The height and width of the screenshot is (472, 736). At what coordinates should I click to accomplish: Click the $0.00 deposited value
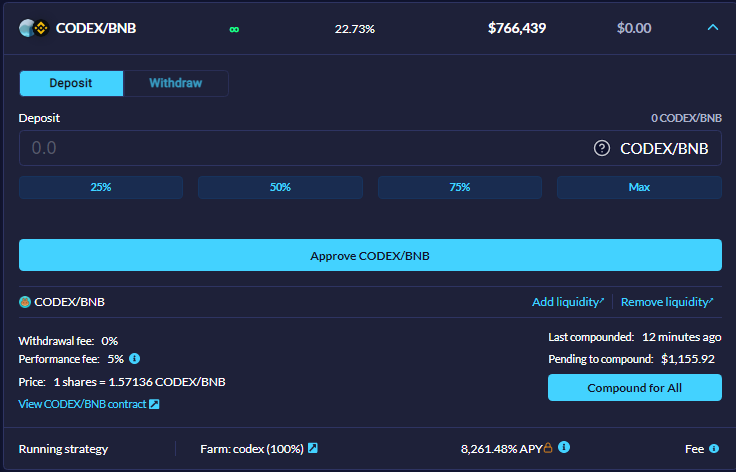(634, 28)
